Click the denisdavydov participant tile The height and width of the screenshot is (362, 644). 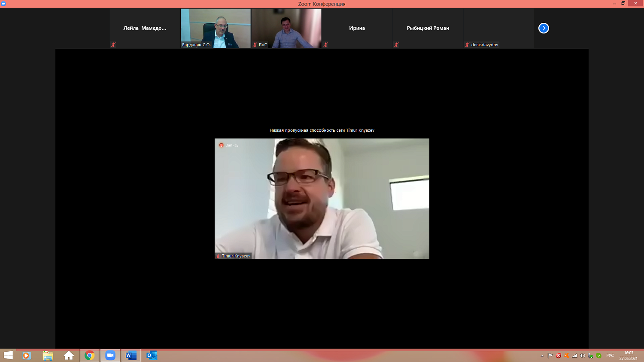coord(498,28)
